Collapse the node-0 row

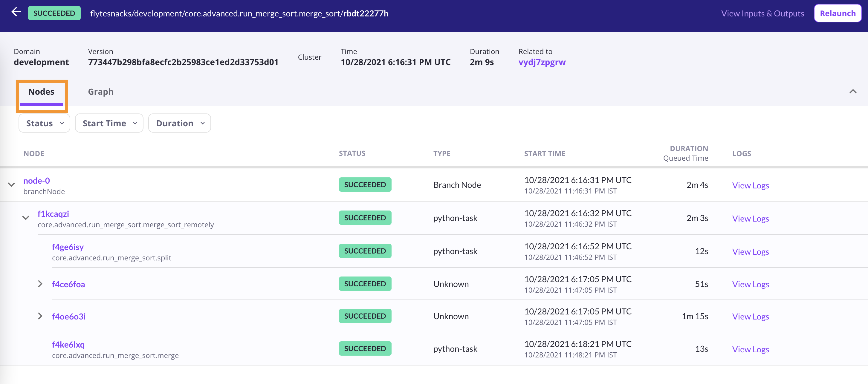(11, 185)
